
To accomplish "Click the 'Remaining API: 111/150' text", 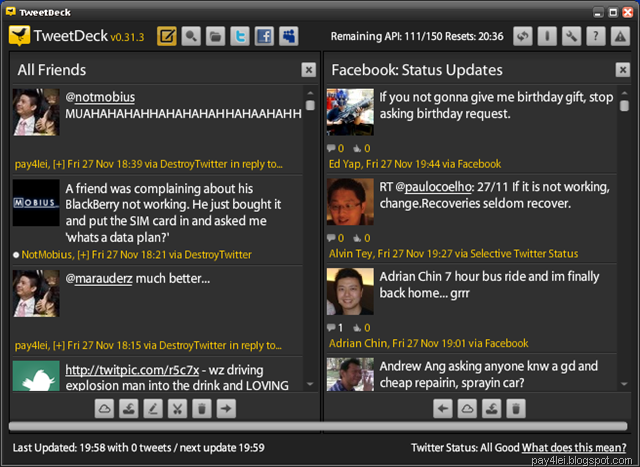I will 387,36.
